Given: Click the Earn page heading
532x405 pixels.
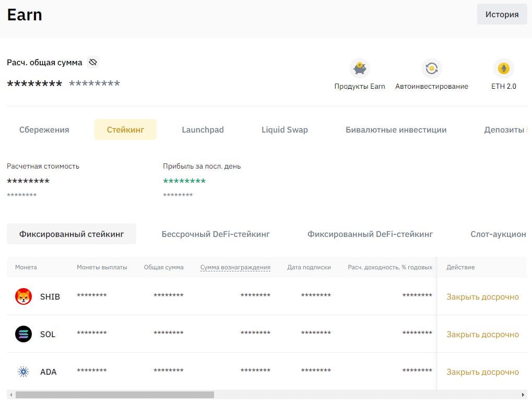Looking at the screenshot, I should pos(25,15).
